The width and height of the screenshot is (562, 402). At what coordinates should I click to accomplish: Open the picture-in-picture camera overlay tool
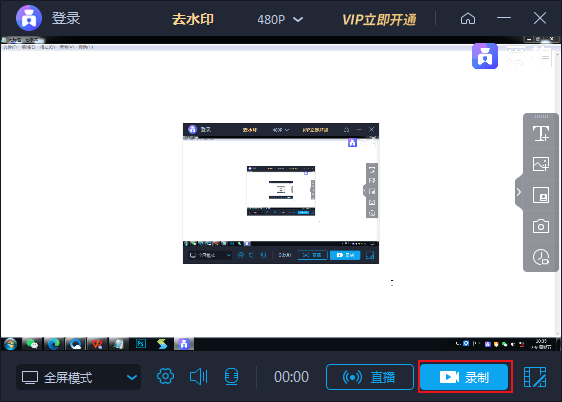tap(541, 195)
